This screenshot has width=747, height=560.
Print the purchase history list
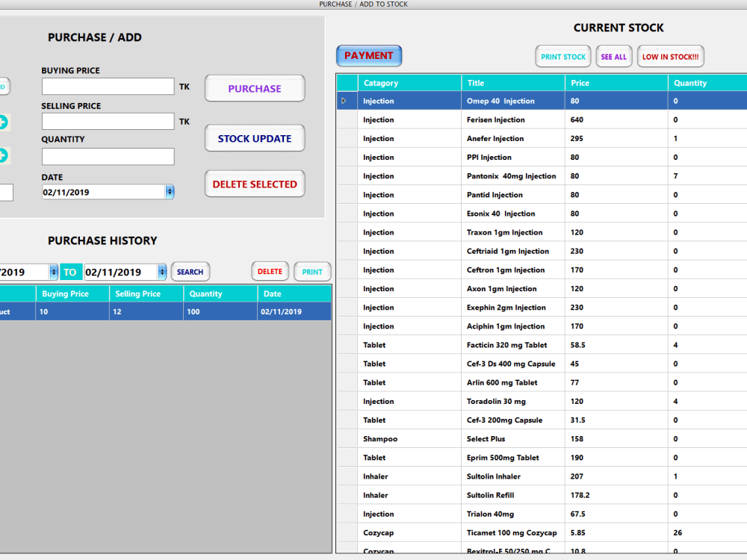pyautogui.click(x=312, y=272)
